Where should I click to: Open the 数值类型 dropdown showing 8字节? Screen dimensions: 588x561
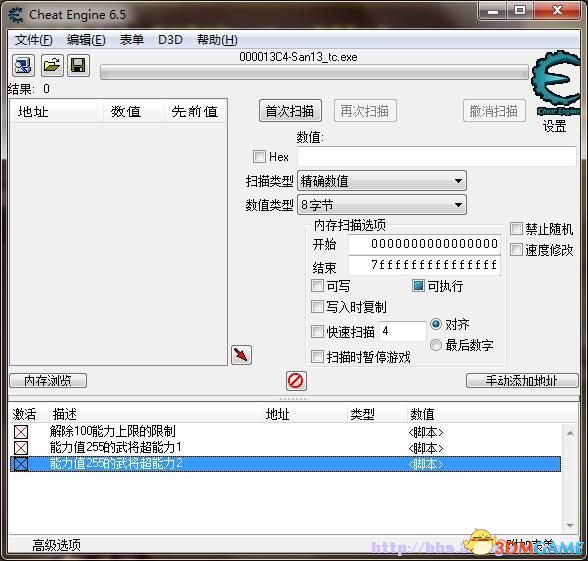click(x=382, y=205)
